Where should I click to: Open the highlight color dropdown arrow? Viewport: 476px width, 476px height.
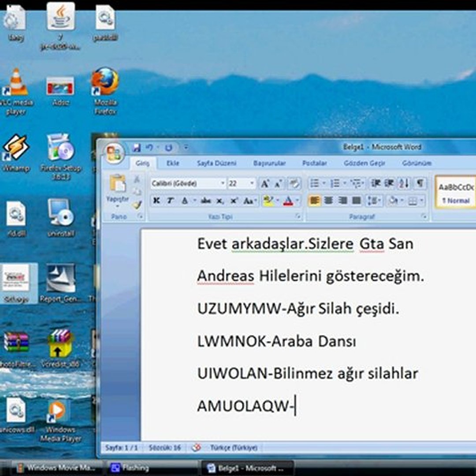coord(278,201)
